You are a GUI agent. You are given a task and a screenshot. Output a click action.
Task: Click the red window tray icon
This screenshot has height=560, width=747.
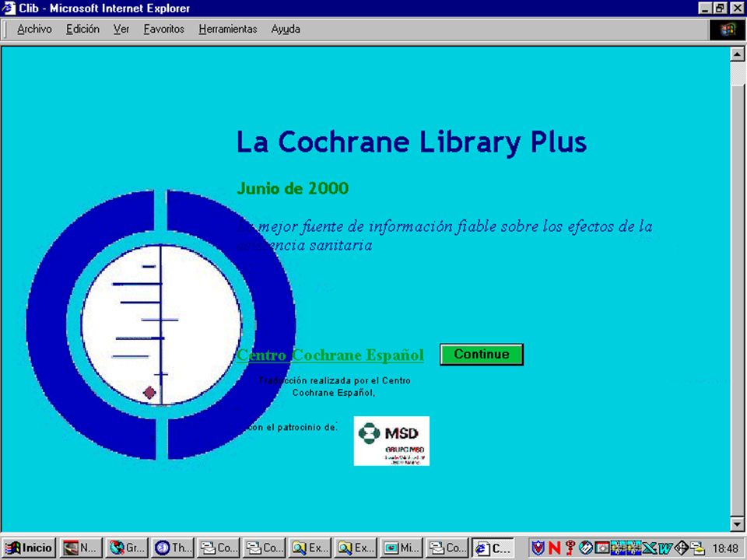tap(602, 548)
